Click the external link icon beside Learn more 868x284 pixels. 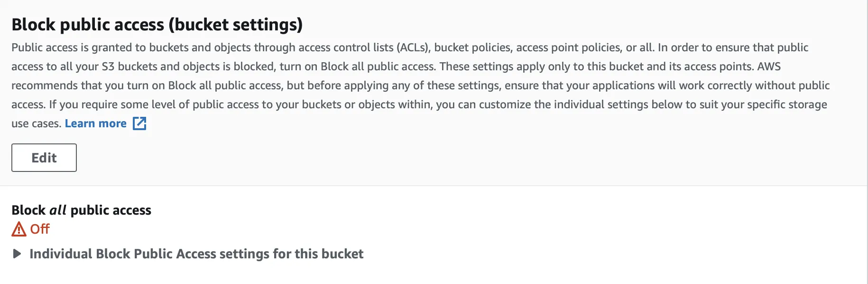pyautogui.click(x=139, y=123)
